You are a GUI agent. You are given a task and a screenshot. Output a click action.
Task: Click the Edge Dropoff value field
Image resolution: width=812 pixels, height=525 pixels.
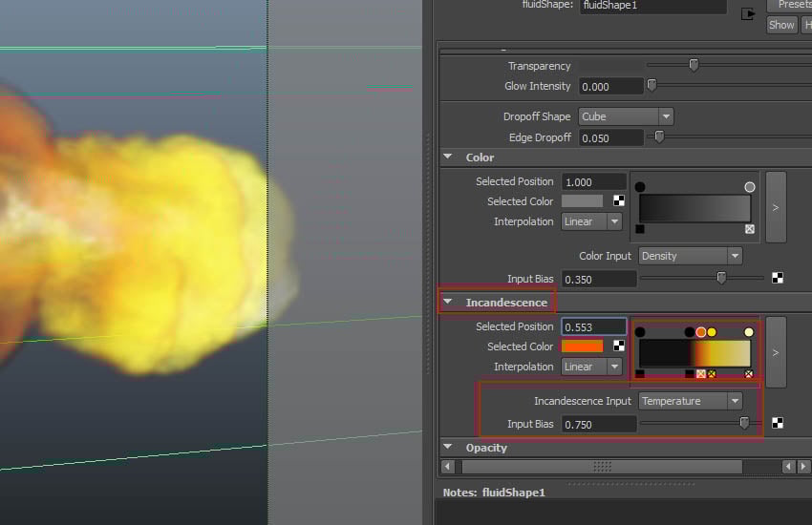pos(610,138)
